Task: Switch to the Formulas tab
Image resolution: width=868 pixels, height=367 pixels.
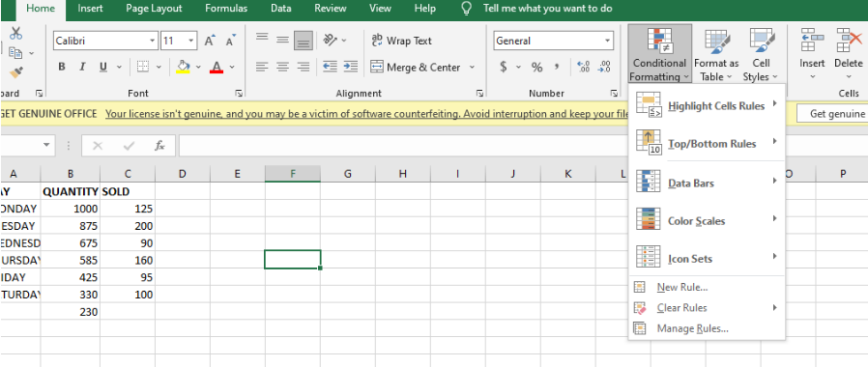Action: (x=226, y=9)
